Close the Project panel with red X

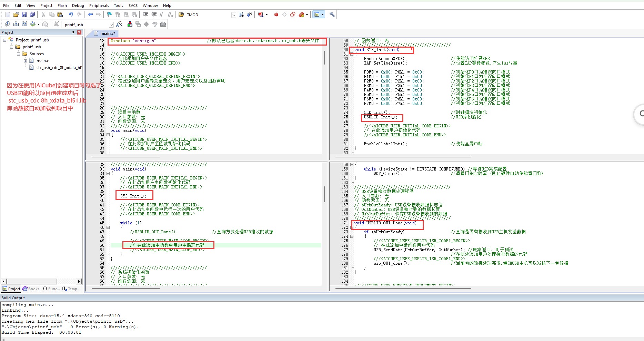tap(79, 32)
